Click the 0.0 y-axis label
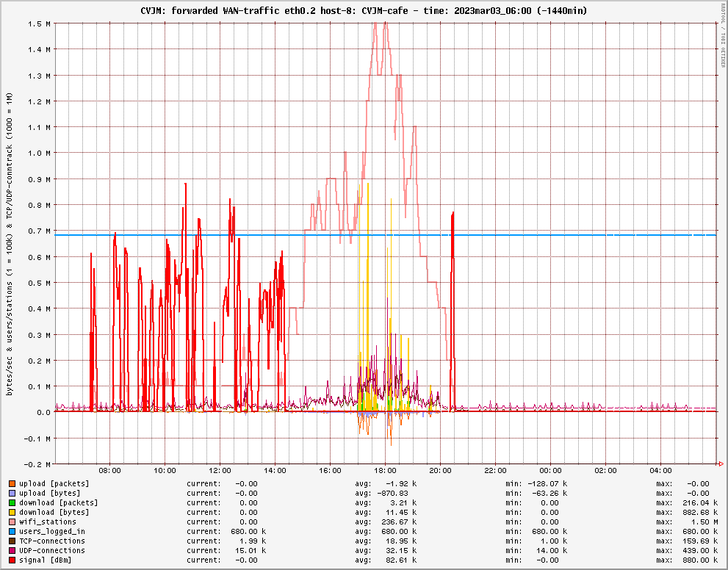728x570 pixels. click(43, 412)
